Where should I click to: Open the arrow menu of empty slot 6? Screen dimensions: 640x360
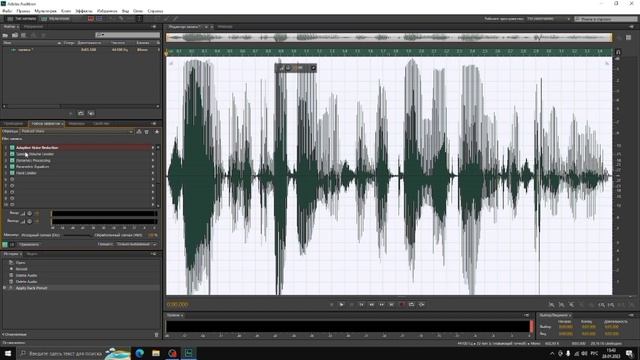[x=153, y=179]
